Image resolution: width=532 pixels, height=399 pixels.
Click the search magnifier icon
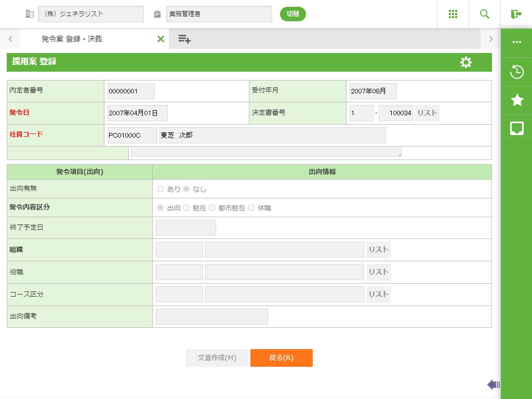[x=485, y=14]
